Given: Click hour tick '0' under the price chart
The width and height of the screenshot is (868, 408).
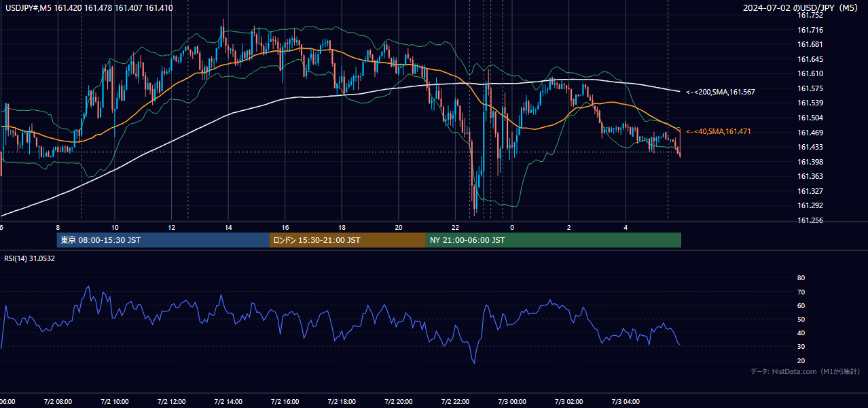Looking at the screenshot, I should (512, 227).
